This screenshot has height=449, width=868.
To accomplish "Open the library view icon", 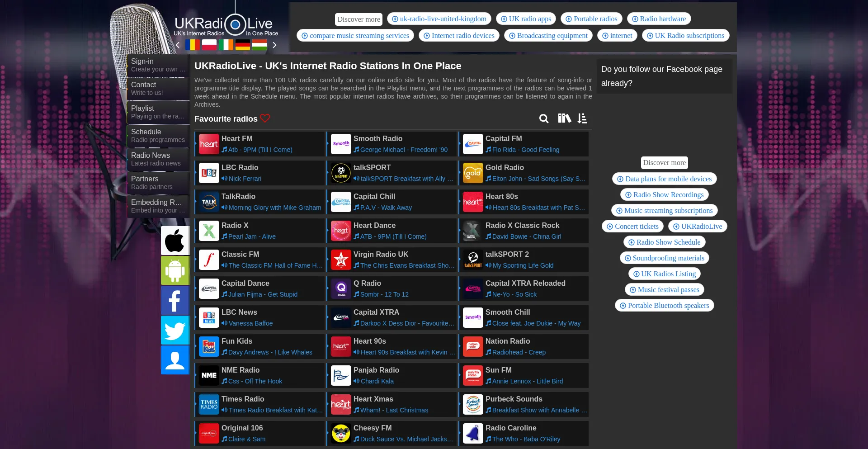I will [564, 118].
